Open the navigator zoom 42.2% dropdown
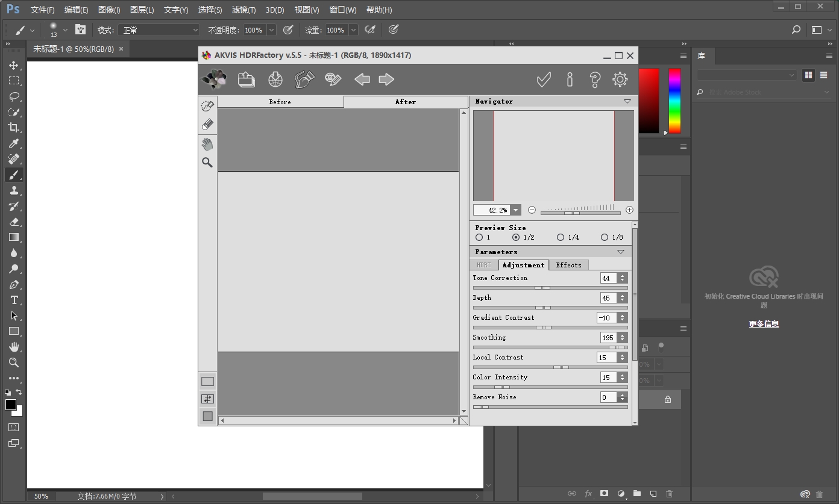Screen dimensions: 839x504 pyautogui.click(x=515, y=210)
